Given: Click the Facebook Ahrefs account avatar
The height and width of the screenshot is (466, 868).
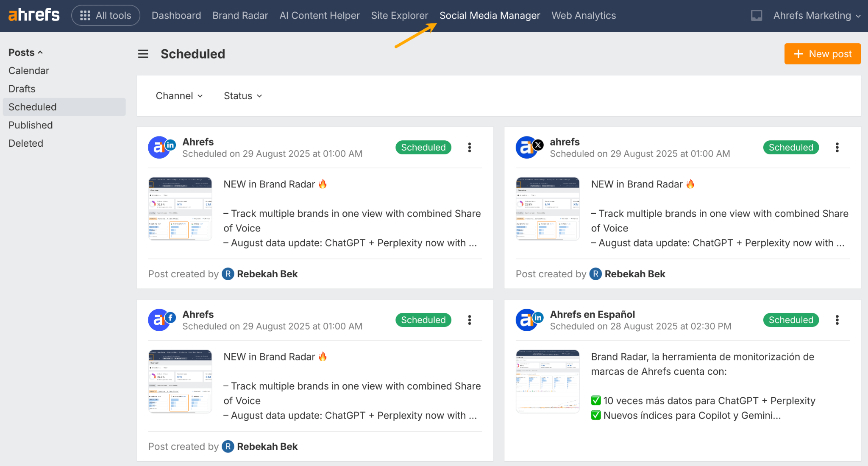Looking at the screenshot, I should pos(159,320).
